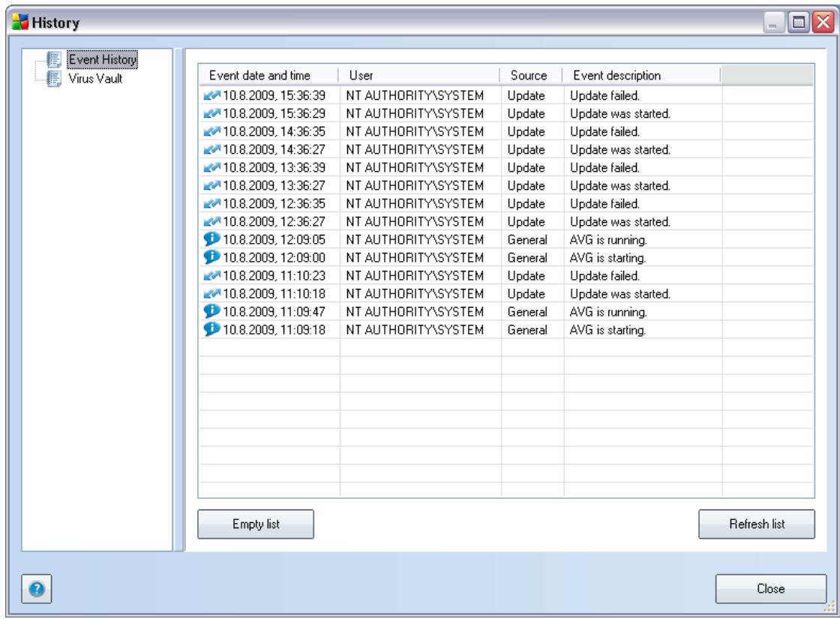Select the timestamp 10.8.2009, 12:09:05
Screen dimensions: 840x619
point(274,239)
